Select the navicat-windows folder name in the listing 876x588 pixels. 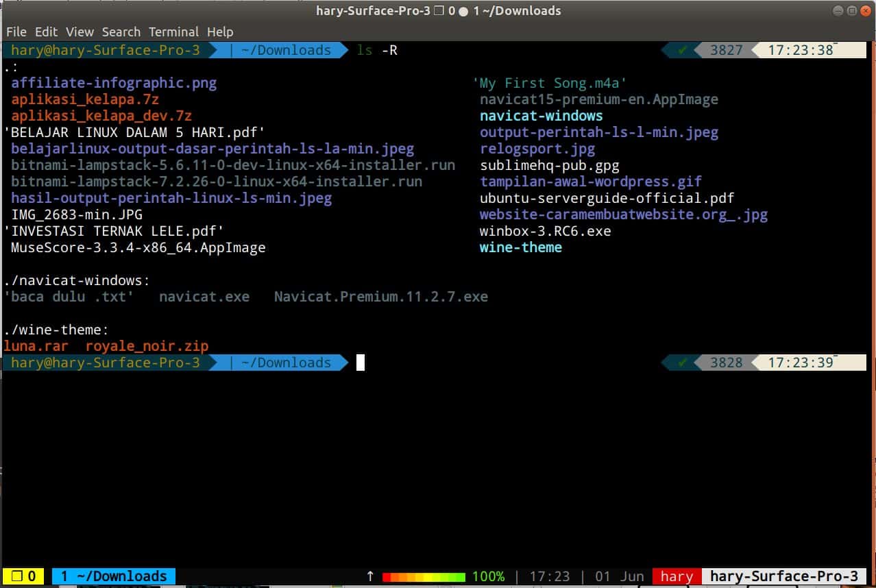point(541,116)
